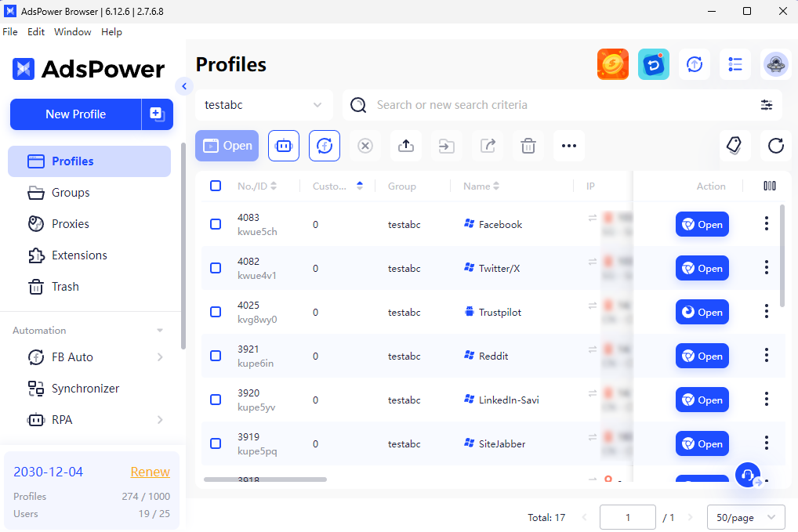Image resolution: width=798 pixels, height=532 pixels.
Task: Open the Help menu
Action: pos(111,32)
